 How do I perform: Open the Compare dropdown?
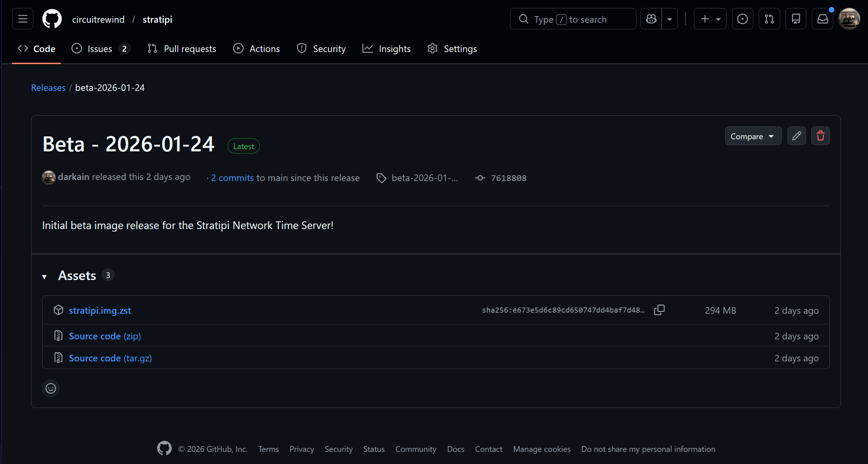tap(753, 136)
